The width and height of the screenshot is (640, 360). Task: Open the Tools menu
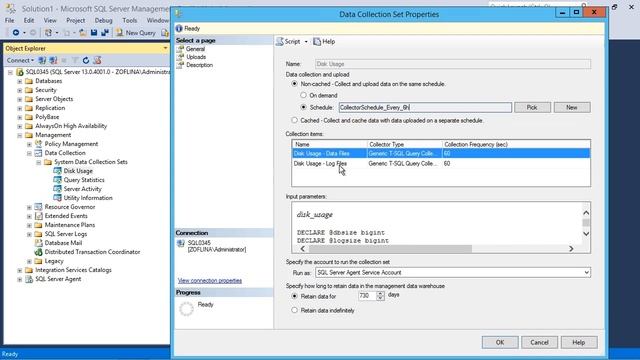click(x=130, y=20)
